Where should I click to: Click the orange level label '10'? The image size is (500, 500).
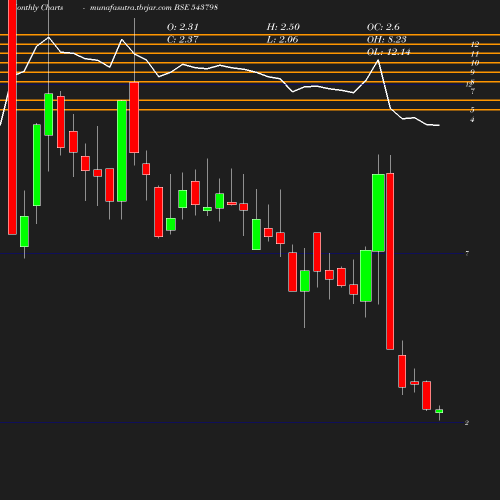475,63
